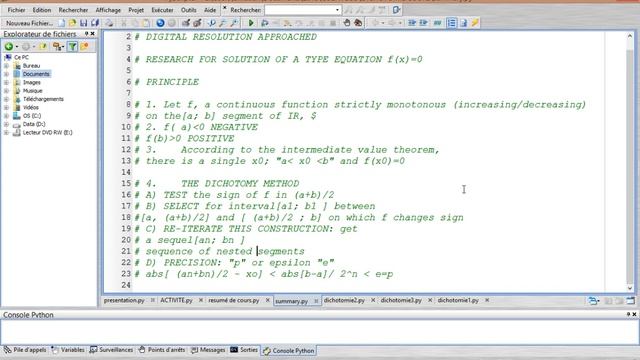Viewport: 640px width, 360px height.
Task: Expand the Images tree node
Action: pyautogui.click(x=6, y=82)
